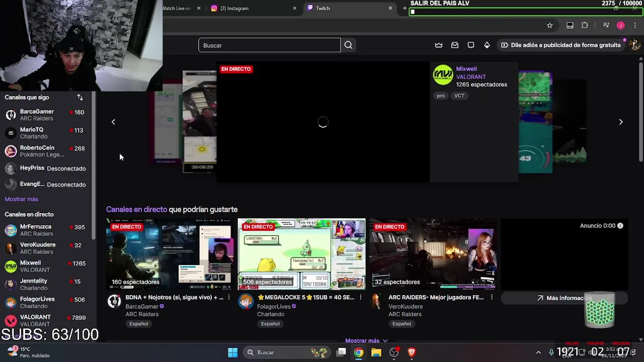Open ARC Raiders category under VeroKuudere card
This screenshot has height=362, width=644.
tap(405, 314)
